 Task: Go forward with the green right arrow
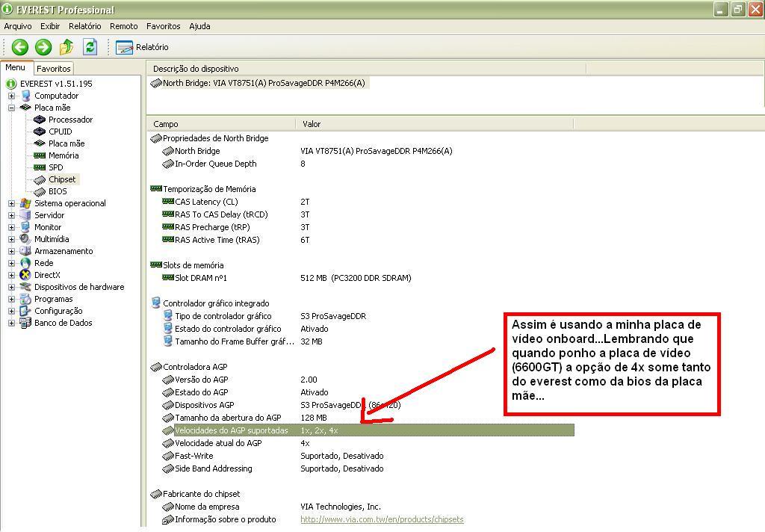coord(43,47)
